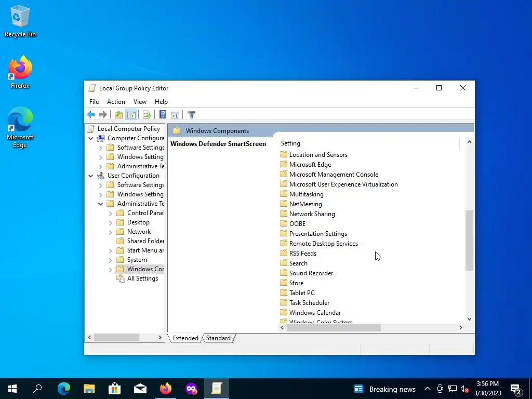Select Firefox desktop shortcut
This screenshot has width=532, height=399.
click(20, 72)
